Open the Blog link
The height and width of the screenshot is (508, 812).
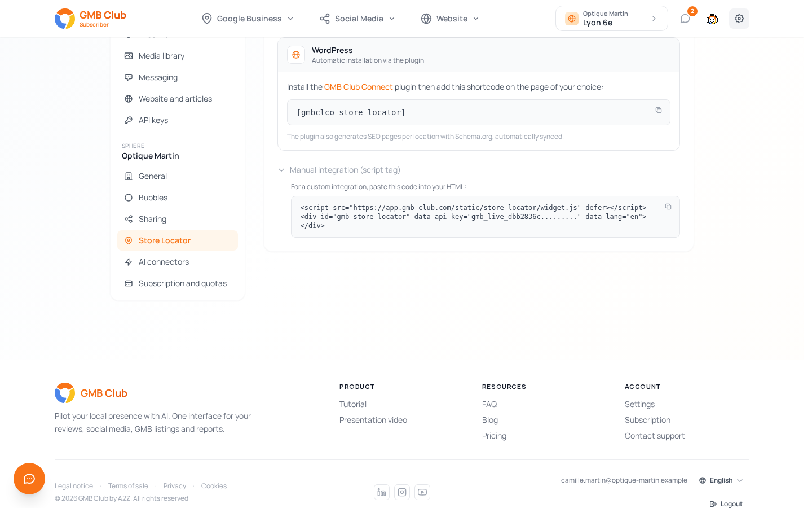[490, 420]
